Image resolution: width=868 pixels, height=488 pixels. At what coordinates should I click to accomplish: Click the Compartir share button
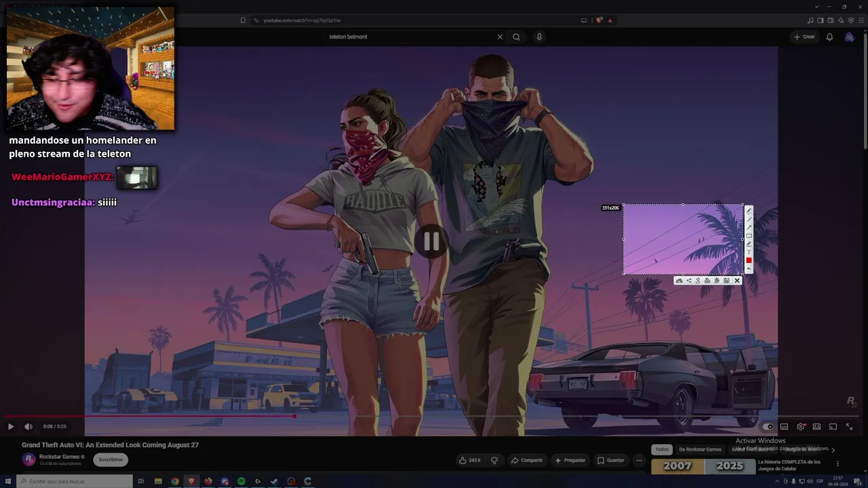click(x=527, y=460)
